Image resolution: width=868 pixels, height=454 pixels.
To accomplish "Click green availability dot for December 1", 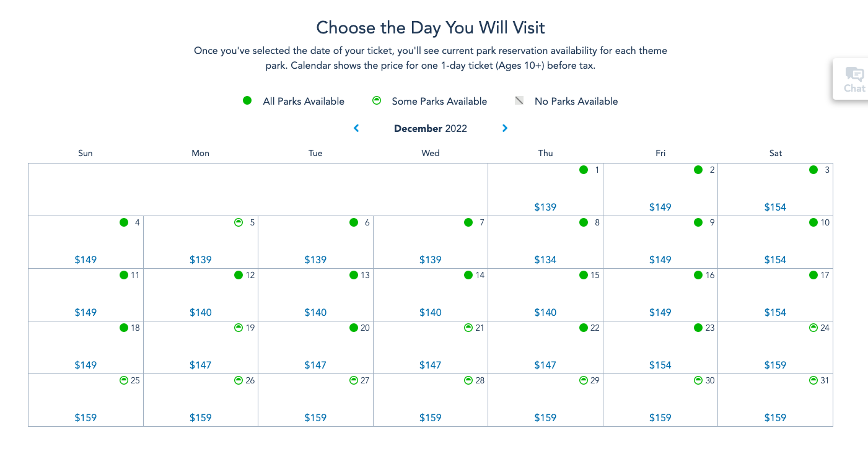I will coord(584,170).
